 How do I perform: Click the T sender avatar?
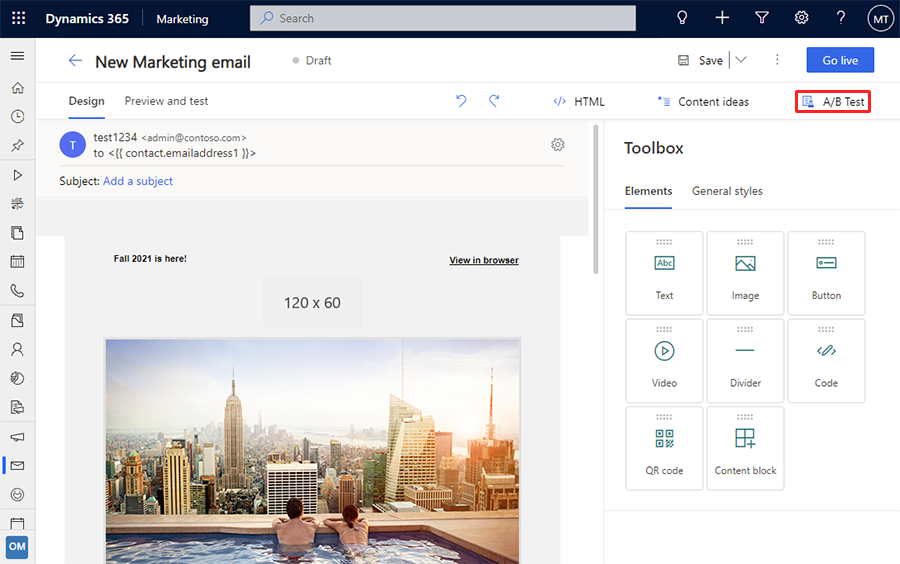pos(72,145)
